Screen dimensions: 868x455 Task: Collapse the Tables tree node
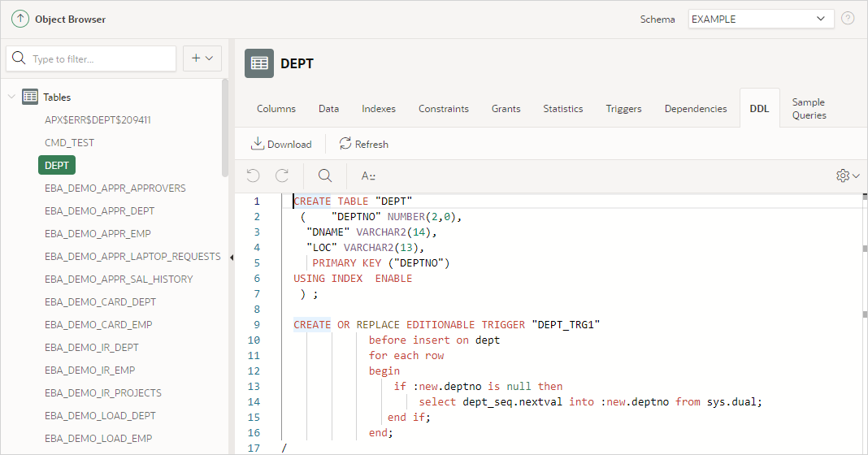click(11, 97)
